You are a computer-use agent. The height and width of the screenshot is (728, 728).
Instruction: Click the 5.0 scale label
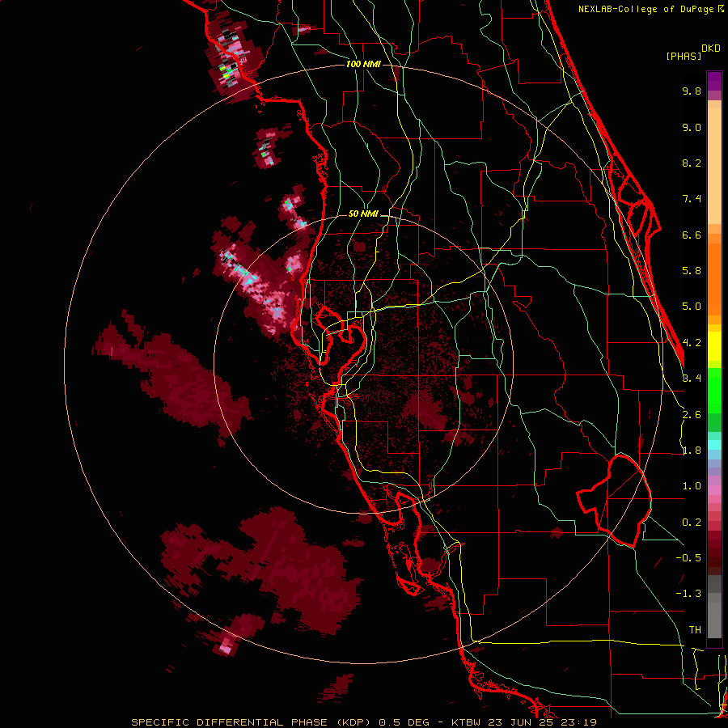coord(692,307)
